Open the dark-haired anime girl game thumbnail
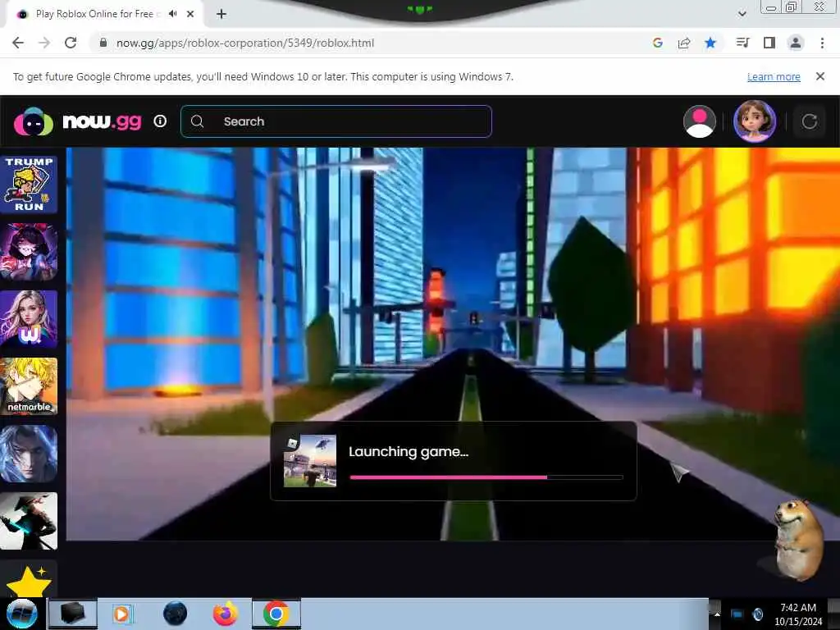 pyautogui.click(x=29, y=252)
